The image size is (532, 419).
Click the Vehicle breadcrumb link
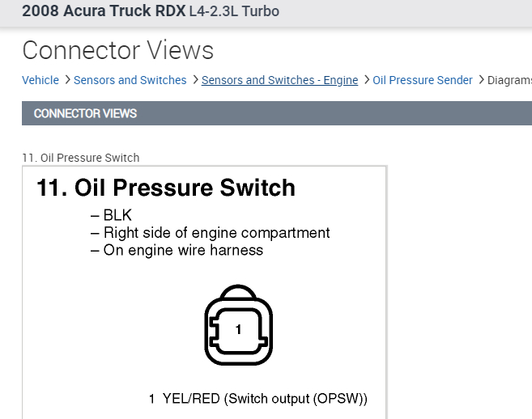(x=40, y=80)
